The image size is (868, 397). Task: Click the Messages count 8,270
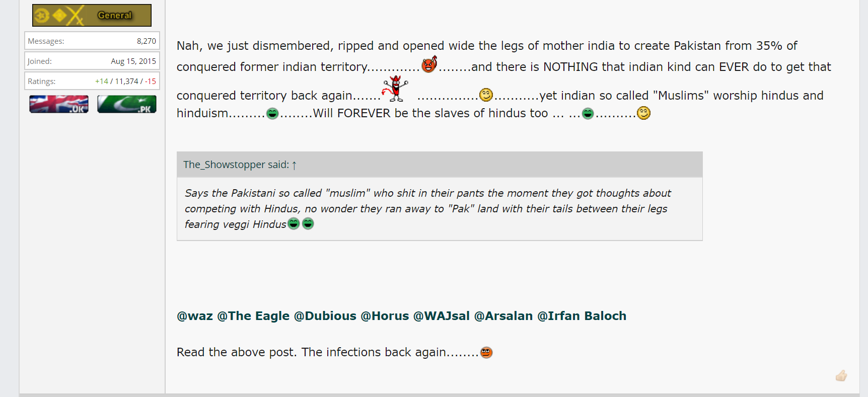tap(147, 41)
